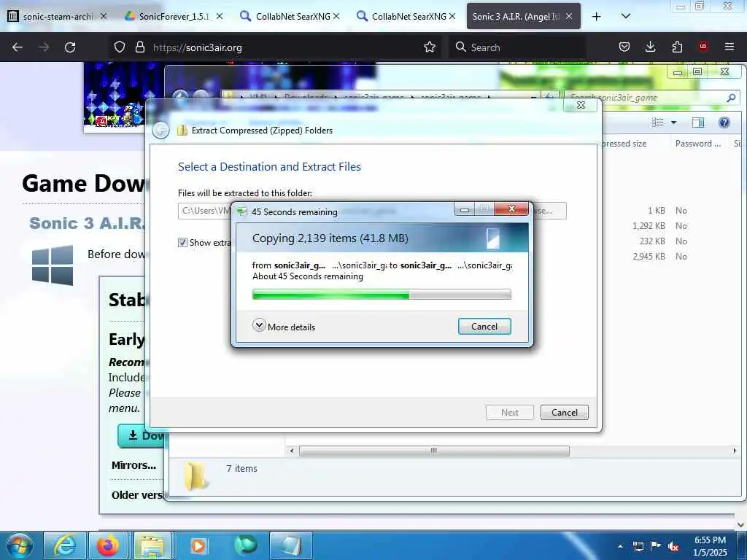Click the Windows logo on download page
747x560 pixels.
tap(53, 265)
